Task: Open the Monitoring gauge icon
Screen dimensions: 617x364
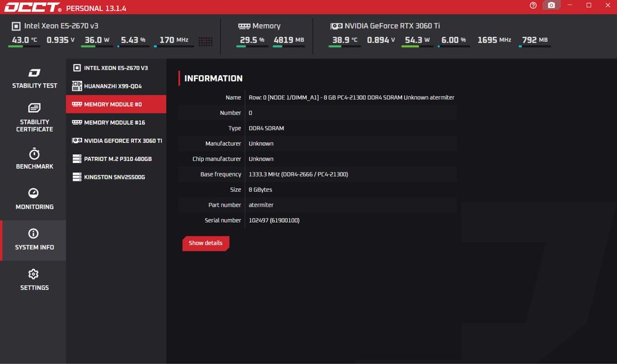Action: pos(33,193)
